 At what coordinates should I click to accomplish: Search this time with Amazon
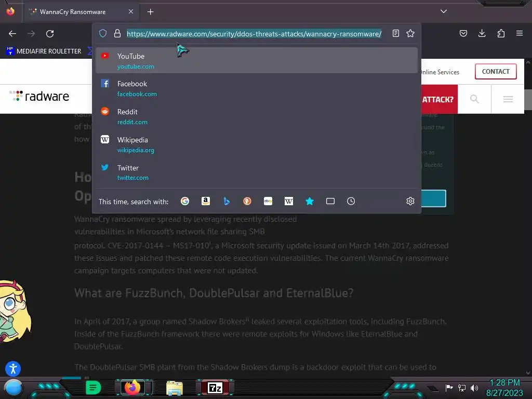(x=206, y=201)
